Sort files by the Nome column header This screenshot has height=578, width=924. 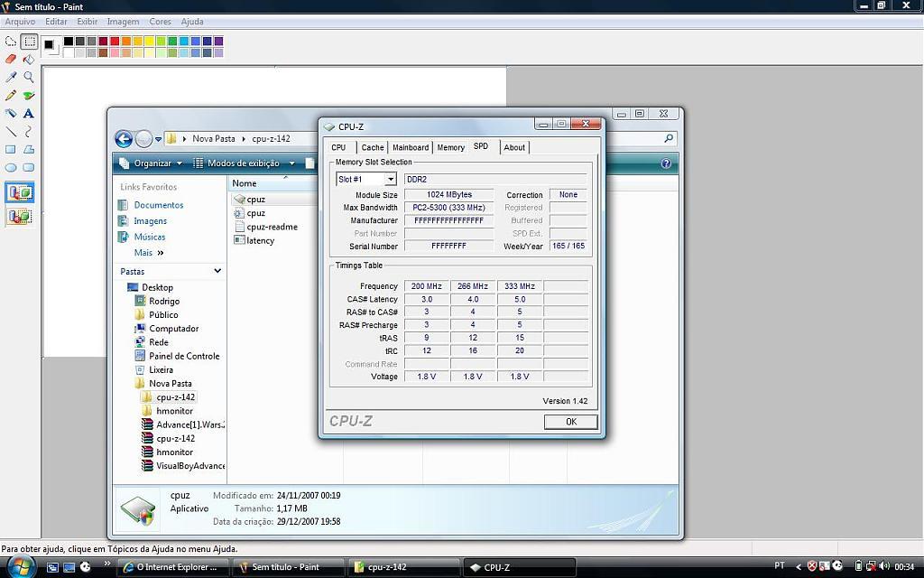271,183
